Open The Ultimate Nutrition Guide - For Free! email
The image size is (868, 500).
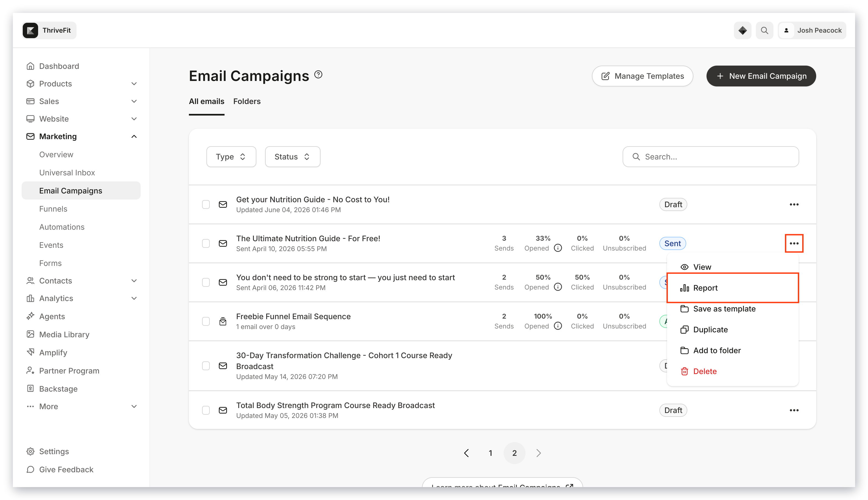[308, 238]
